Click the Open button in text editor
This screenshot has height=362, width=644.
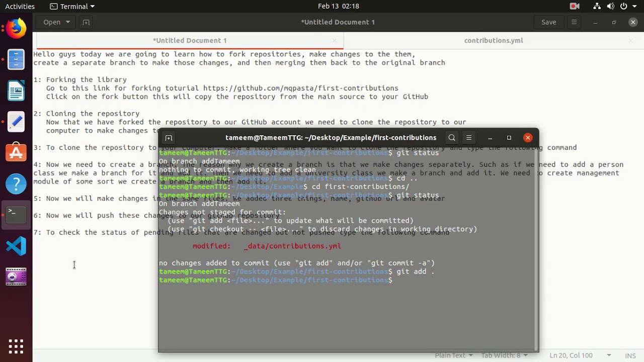point(52,22)
